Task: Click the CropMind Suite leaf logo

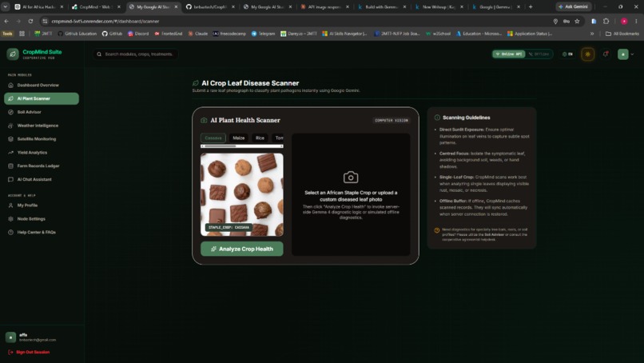Action: pyautogui.click(x=13, y=54)
